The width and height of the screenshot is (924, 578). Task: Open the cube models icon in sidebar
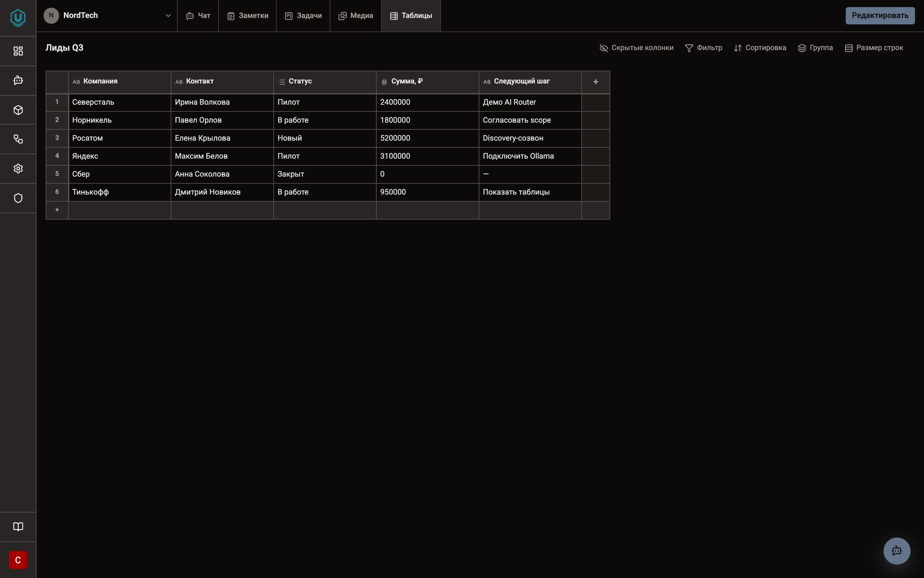click(x=18, y=110)
